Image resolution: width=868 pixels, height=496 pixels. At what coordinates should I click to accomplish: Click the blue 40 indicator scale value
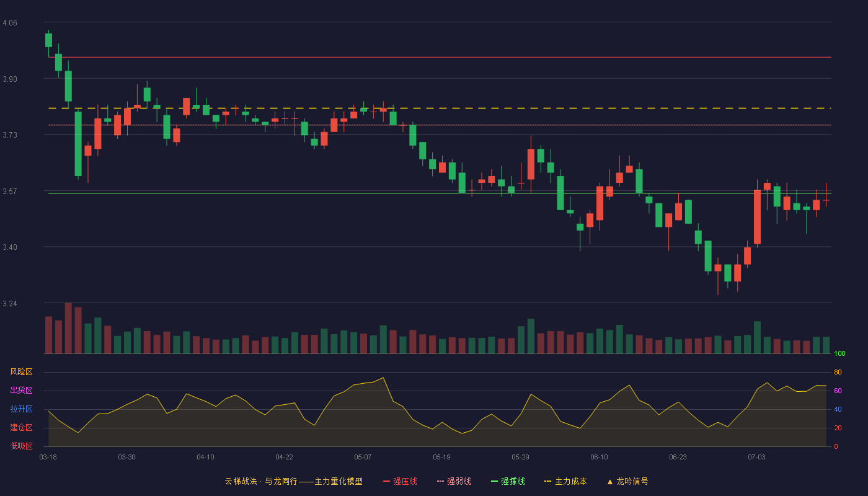pos(838,409)
